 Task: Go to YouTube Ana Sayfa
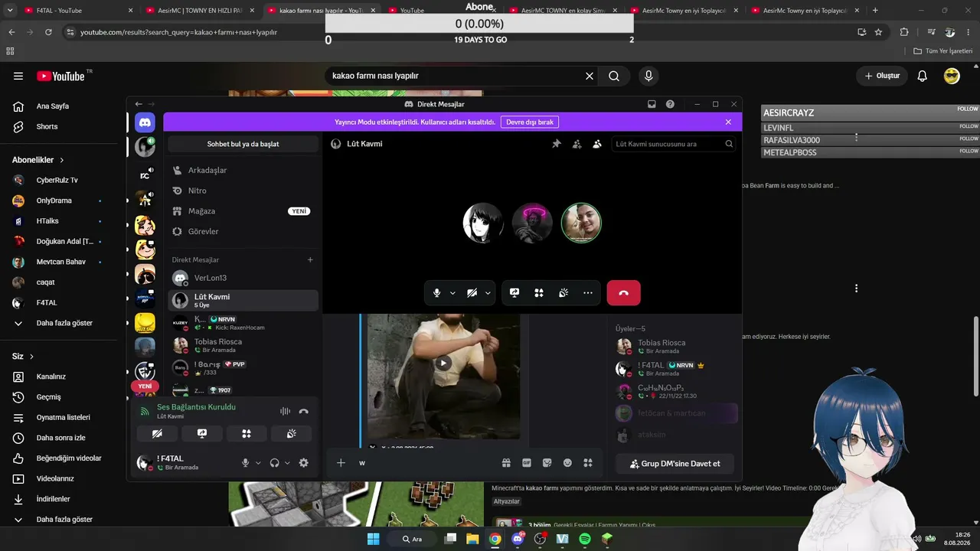59,106
